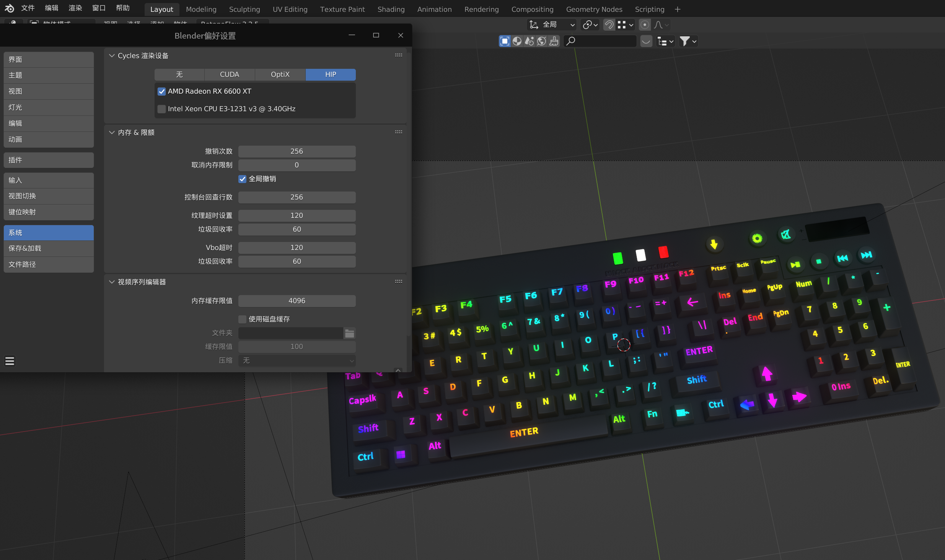
Task: Click the folder browse icon for 文件夹
Action: 349,333
